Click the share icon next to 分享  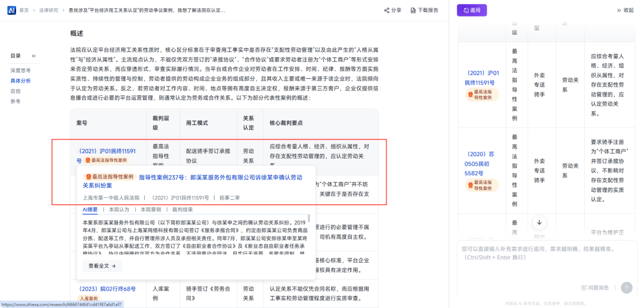(386, 10)
